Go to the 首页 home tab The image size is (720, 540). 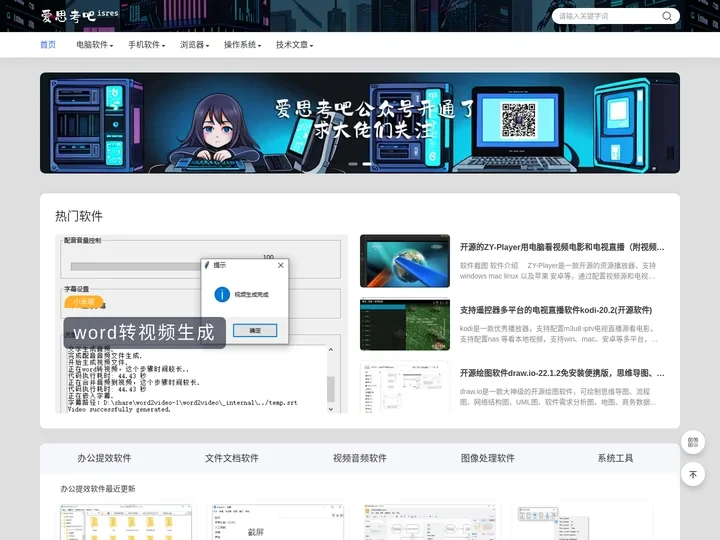tap(48, 45)
